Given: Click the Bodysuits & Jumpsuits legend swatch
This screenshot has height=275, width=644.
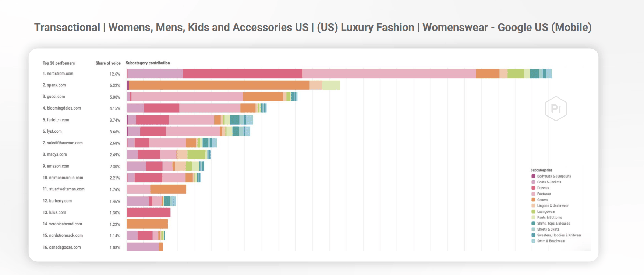Looking at the screenshot, I should [533, 176].
